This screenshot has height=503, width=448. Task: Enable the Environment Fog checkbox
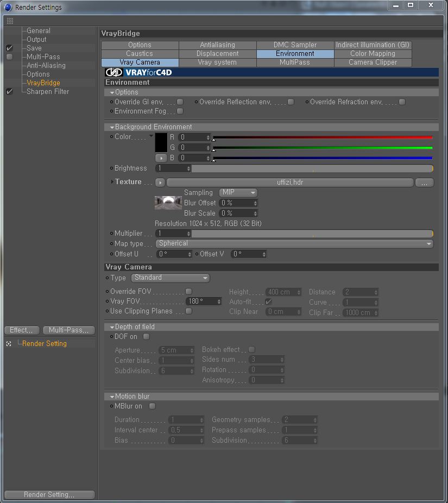click(180, 111)
